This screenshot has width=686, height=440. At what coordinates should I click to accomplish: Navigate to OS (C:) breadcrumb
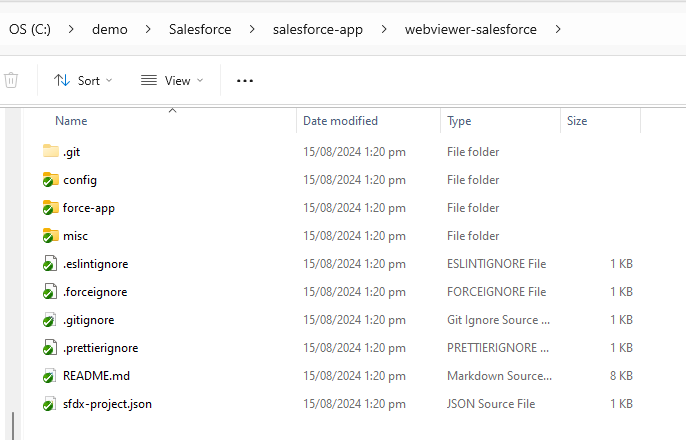point(30,29)
